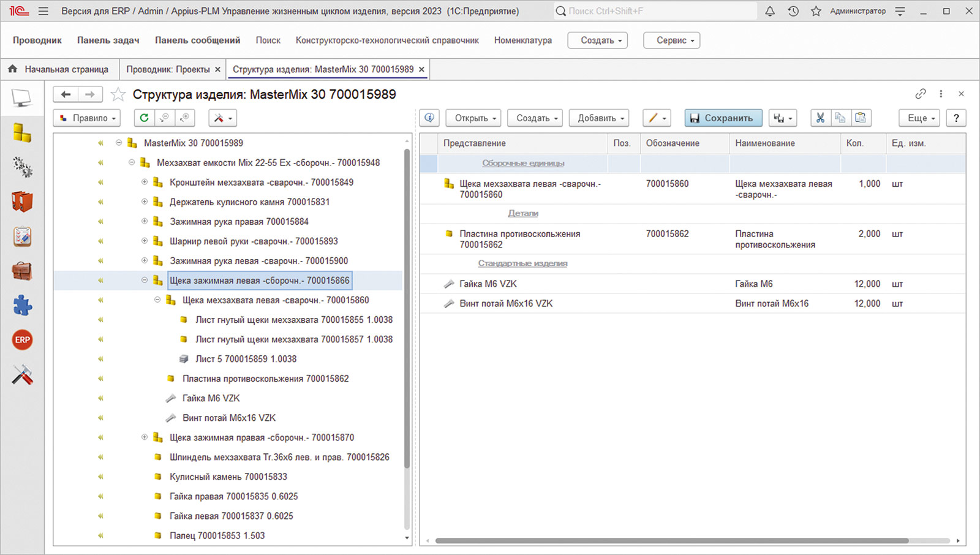980x555 pixels.
Task: Click the Открыть button
Action: pyautogui.click(x=473, y=118)
